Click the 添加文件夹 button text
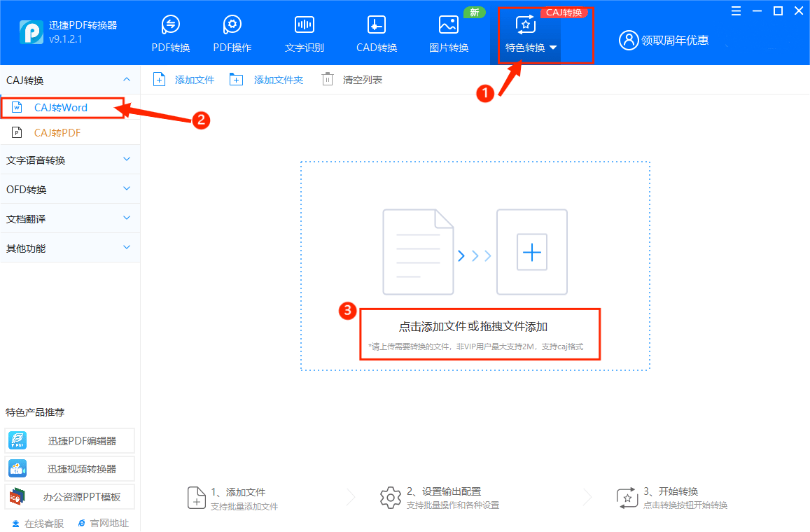The height and width of the screenshot is (532, 810). [279, 80]
